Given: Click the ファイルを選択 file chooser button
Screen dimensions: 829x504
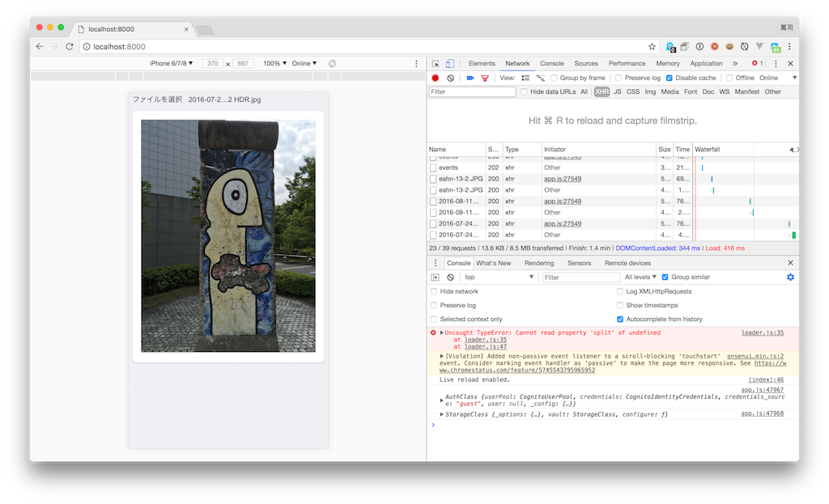Looking at the screenshot, I should [x=157, y=100].
